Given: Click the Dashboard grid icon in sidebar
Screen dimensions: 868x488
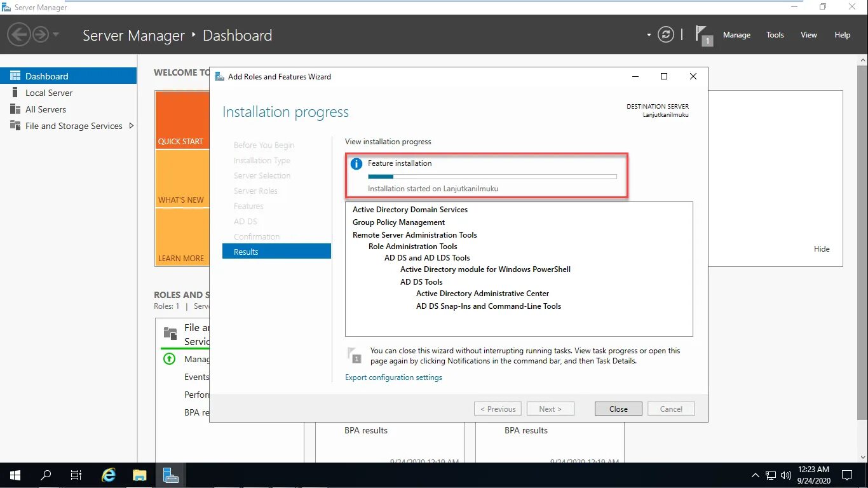Looking at the screenshot, I should tap(15, 76).
